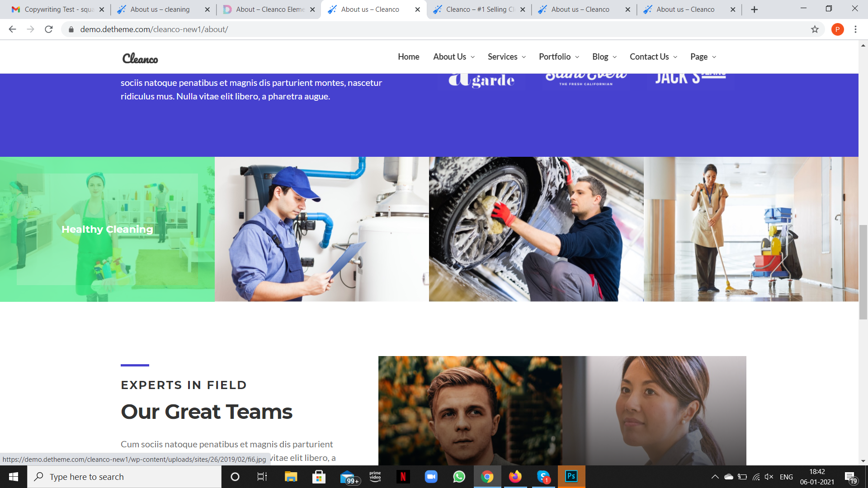868x488 pixels.
Task: Open Chrome three-dot menu icon
Action: (855, 29)
